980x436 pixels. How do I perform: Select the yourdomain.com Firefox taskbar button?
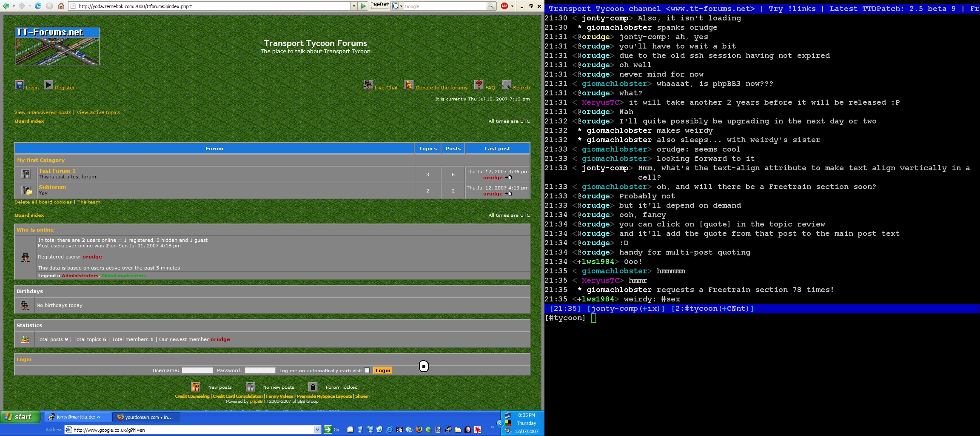pos(146,417)
